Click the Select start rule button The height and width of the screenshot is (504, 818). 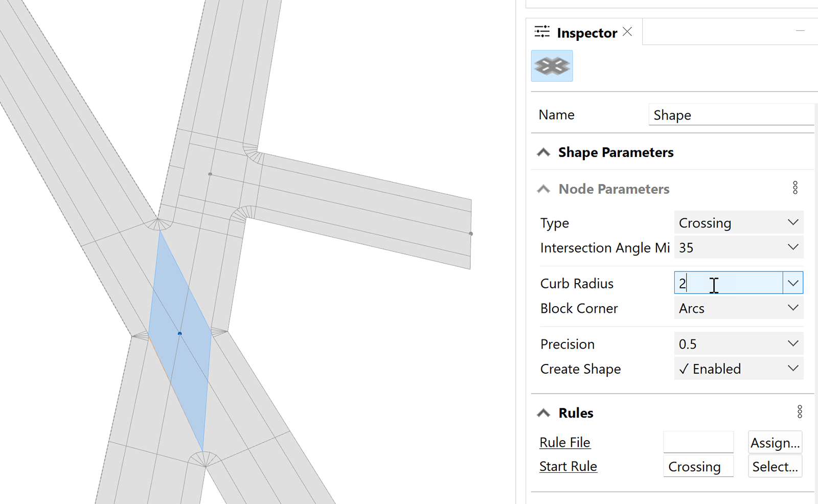point(775,466)
